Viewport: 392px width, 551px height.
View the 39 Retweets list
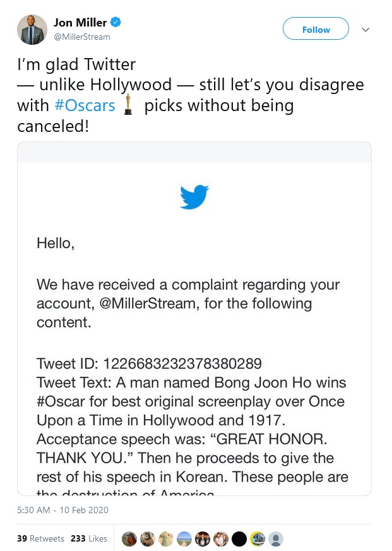[40, 538]
